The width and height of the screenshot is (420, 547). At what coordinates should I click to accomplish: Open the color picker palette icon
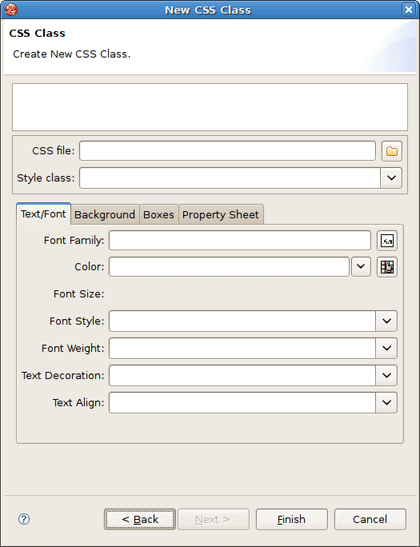387,267
